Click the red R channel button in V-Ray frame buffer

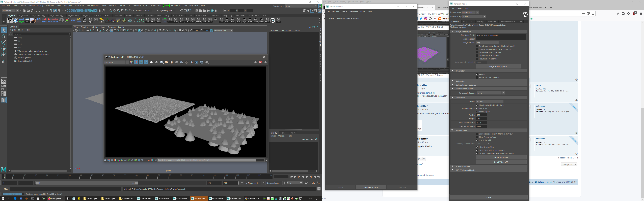point(137,62)
